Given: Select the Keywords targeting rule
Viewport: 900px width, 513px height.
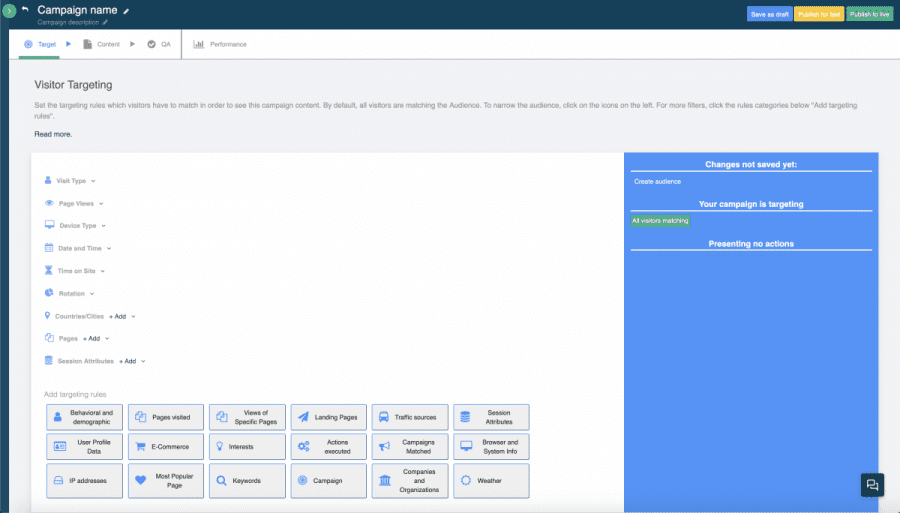Looking at the screenshot, I should (246, 481).
